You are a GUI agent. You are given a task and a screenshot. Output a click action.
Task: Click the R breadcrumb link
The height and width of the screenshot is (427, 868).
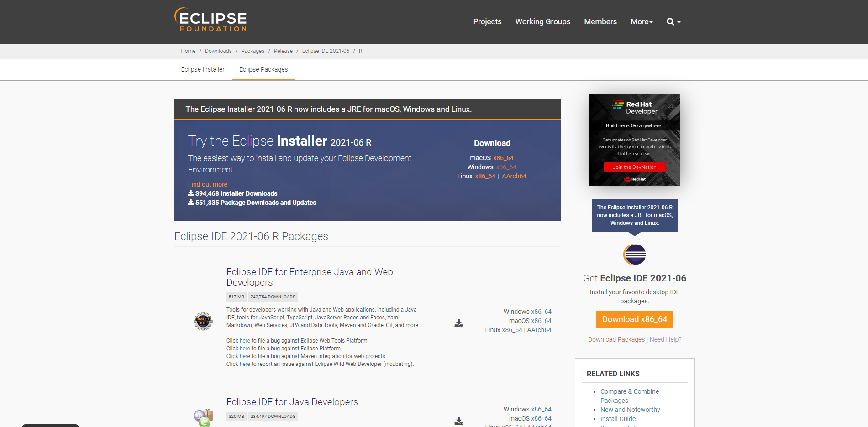pyautogui.click(x=361, y=51)
